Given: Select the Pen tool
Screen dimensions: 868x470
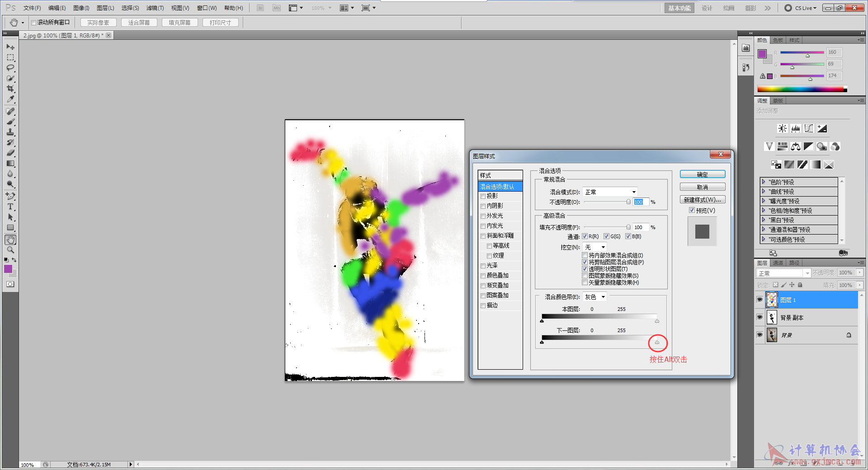Looking at the screenshot, I should click(10, 196).
